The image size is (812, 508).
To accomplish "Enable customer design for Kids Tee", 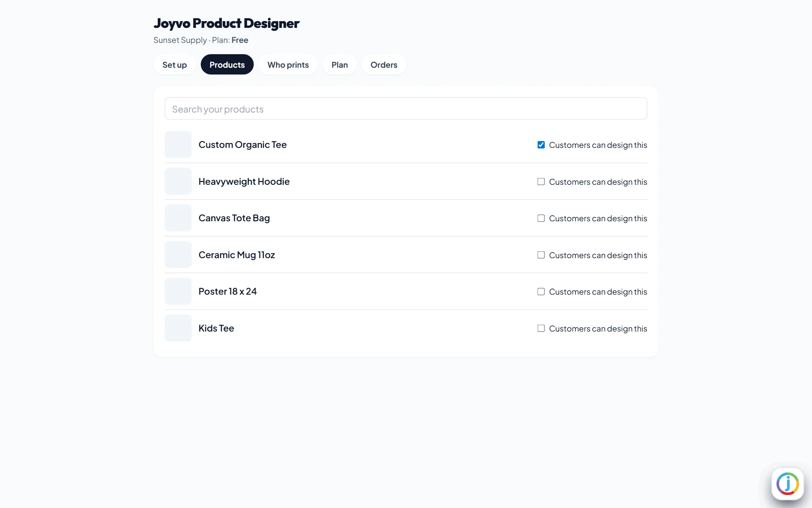I will pos(541,329).
